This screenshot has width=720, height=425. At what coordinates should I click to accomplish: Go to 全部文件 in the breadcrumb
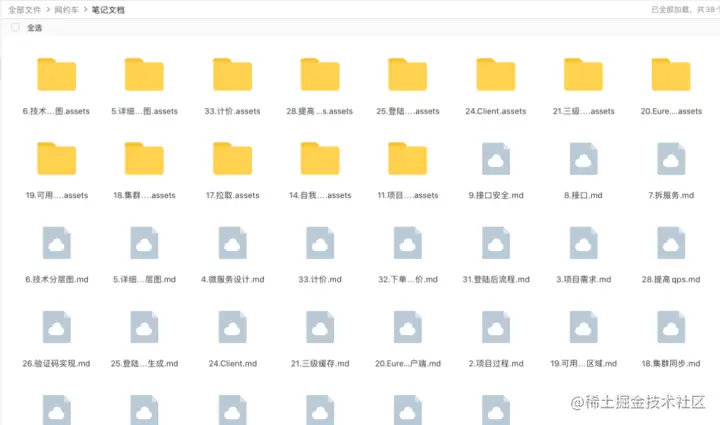click(25, 10)
